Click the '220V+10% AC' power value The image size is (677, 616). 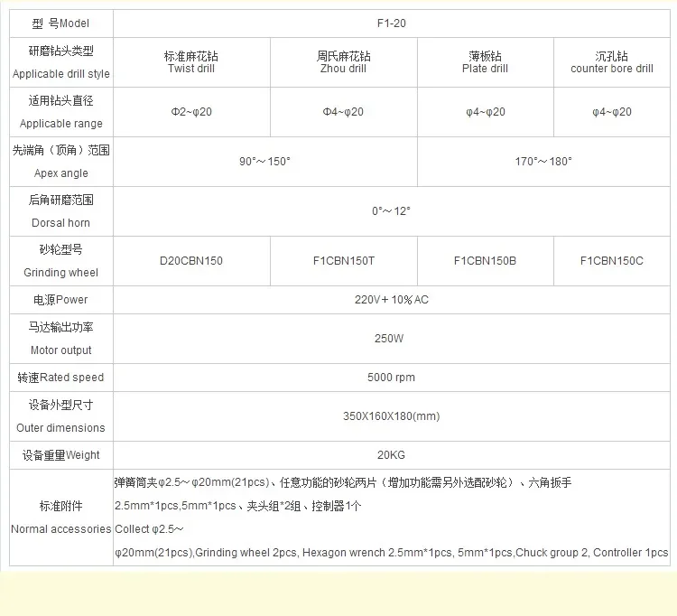point(391,300)
